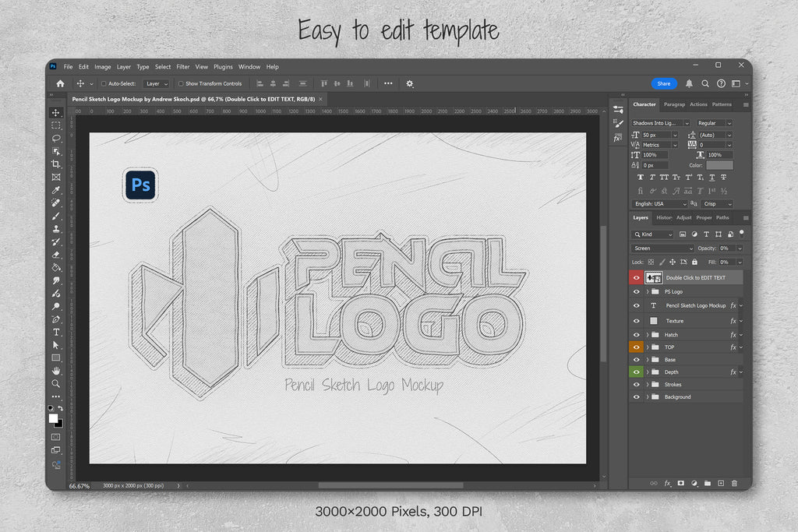Hide the Background layer
Viewport: 798px width, 532px height.
pyautogui.click(x=637, y=397)
